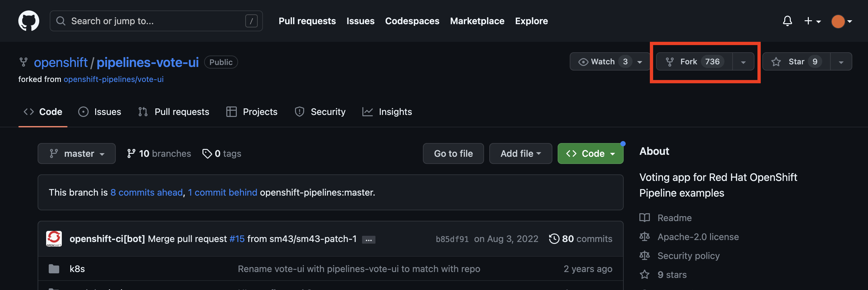Open the notifications bell

pos(787,21)
